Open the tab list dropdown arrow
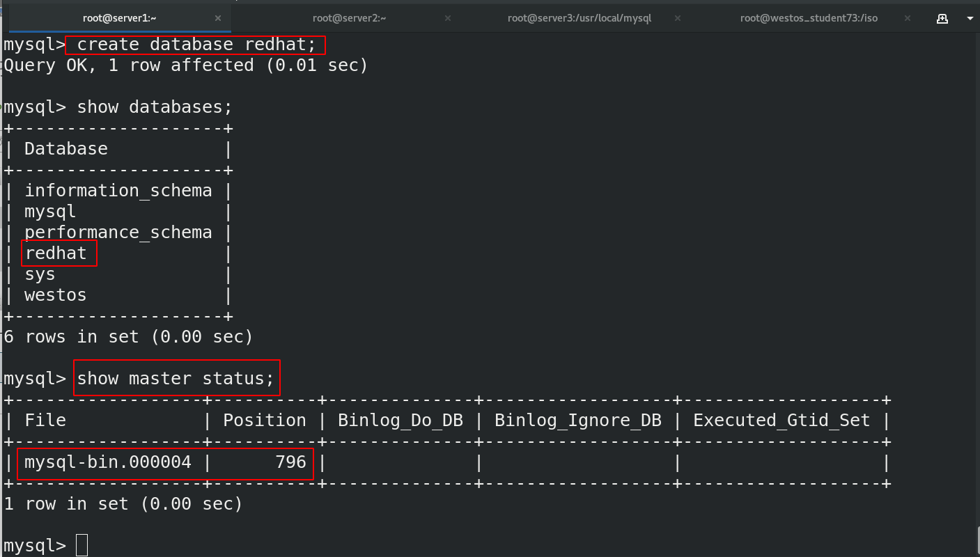Screen dimensions: 980x557 coord(969,19)
